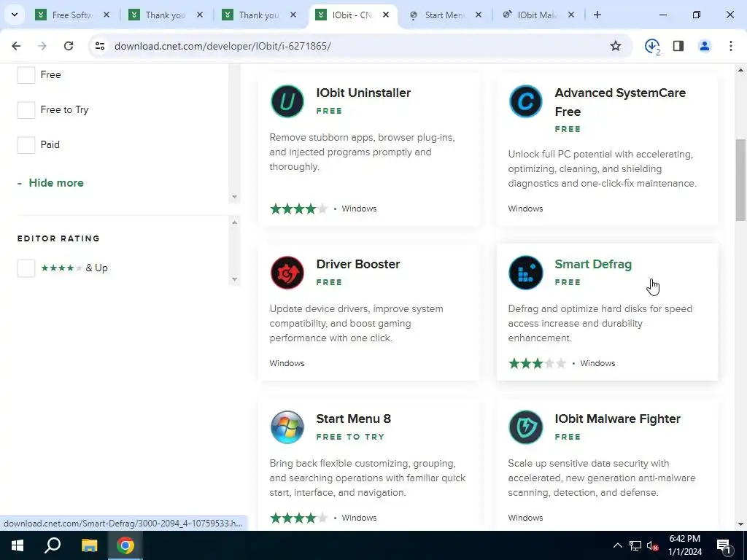Switch to second Thank you tab
747x560 pixels.
coord(258,15)
